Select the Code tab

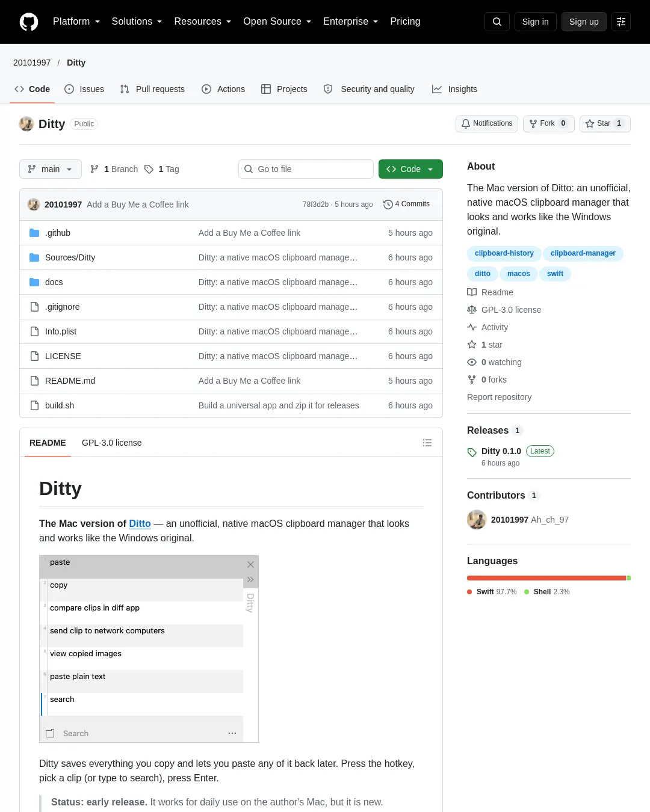pos(32,89)
